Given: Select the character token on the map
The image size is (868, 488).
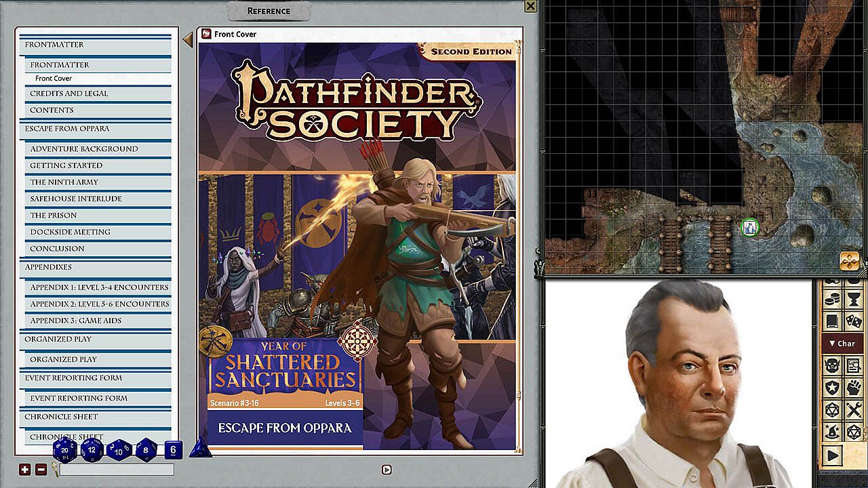Looking at the screenshot, I should pyautogui.click(x=749, y=228).
